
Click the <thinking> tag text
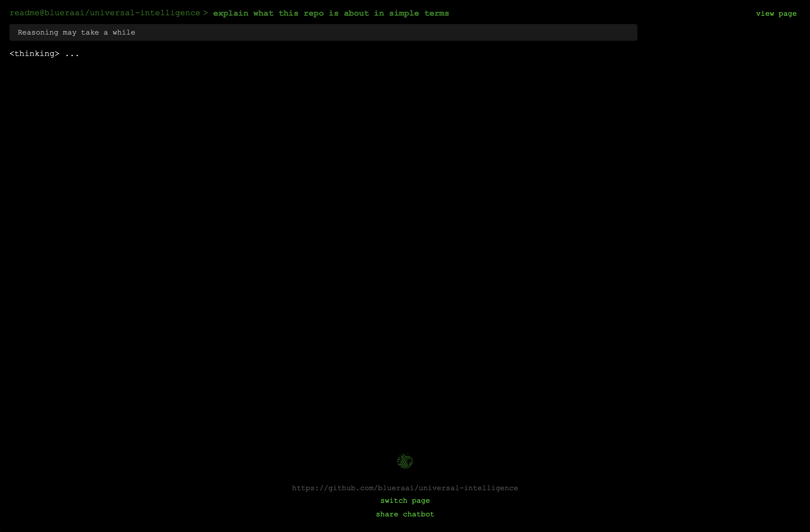[34, 54]
